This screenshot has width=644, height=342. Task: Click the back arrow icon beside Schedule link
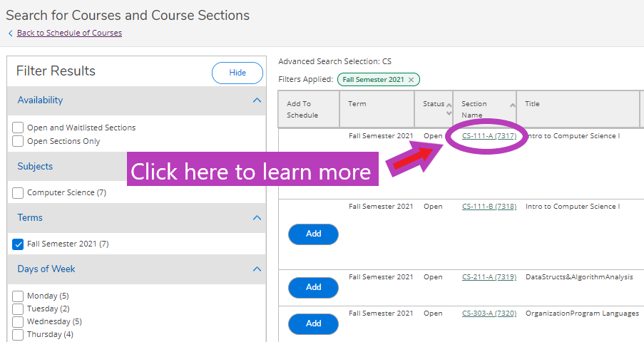pyautogui.click(x=10, y=33)
